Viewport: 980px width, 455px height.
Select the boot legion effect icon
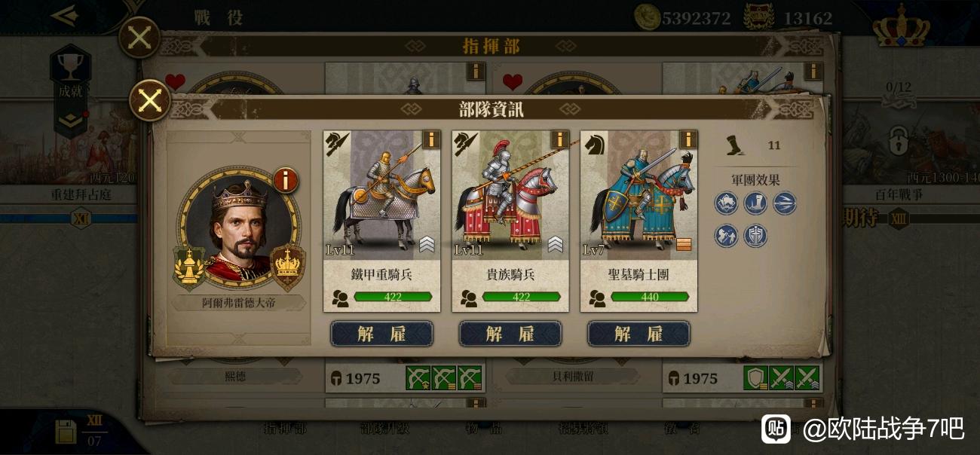(x=755, y=203)
